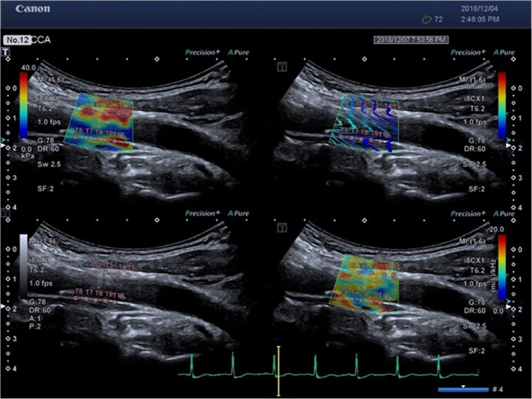
Task: Click the m/s/kHz color bar in bottom-right panel
Action: click(503, 268)
